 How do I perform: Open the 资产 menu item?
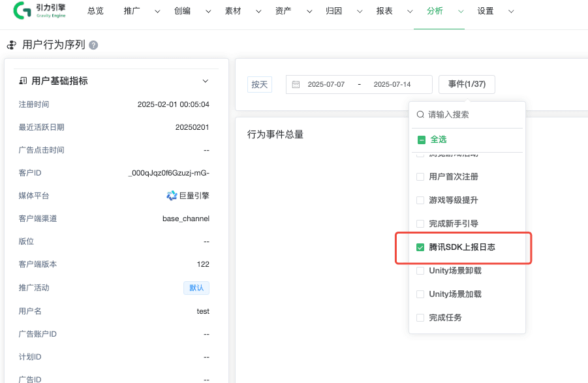[x=283, y=11]
